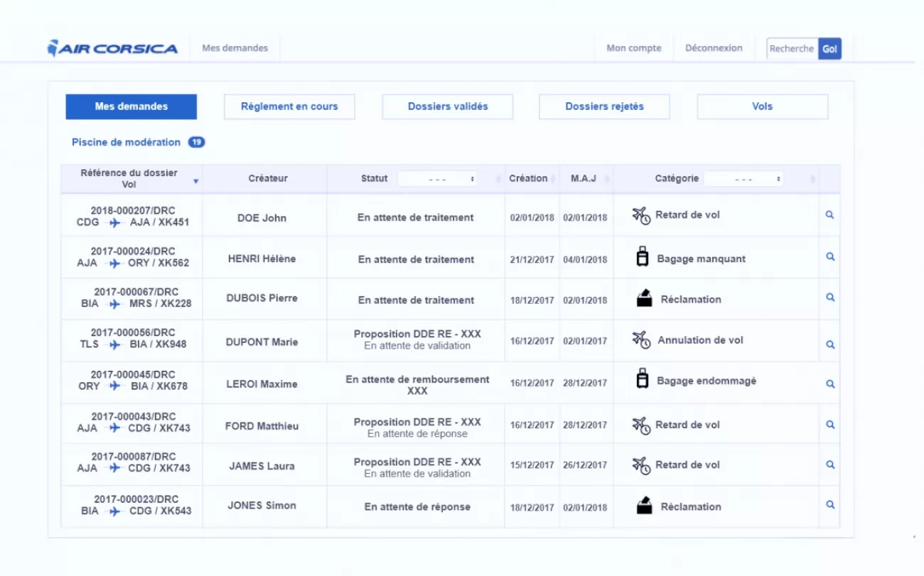Viewport: 924px width, 576px height.
Task: Click reference 2017-000024/DRC
Action: tap(133, 251)
